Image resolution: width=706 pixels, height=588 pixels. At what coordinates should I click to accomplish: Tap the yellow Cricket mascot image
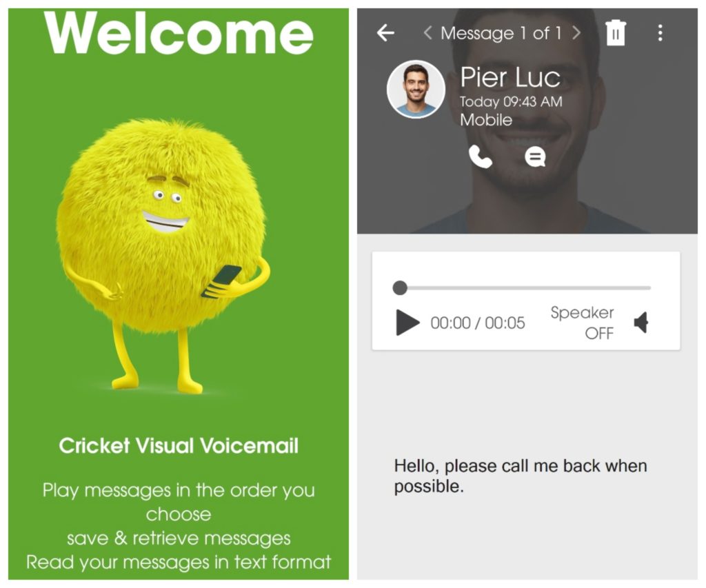(x=164, y=254)
